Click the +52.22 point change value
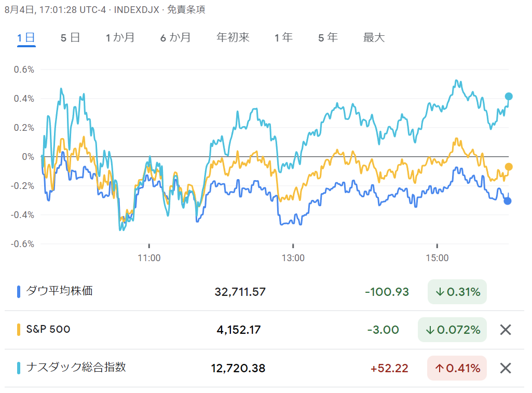The image size is (532, 393). pyautogui.click(x=389, y=368)
